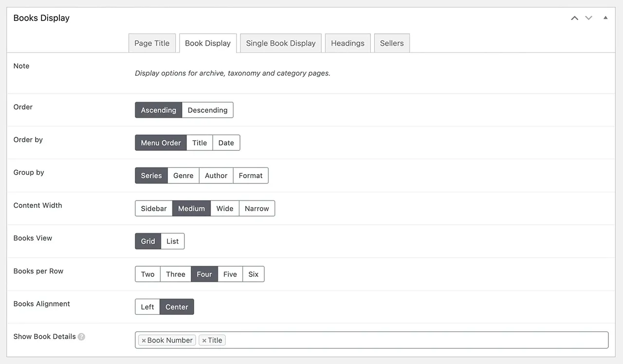
Task: Order books by Title
Action: 200,143
